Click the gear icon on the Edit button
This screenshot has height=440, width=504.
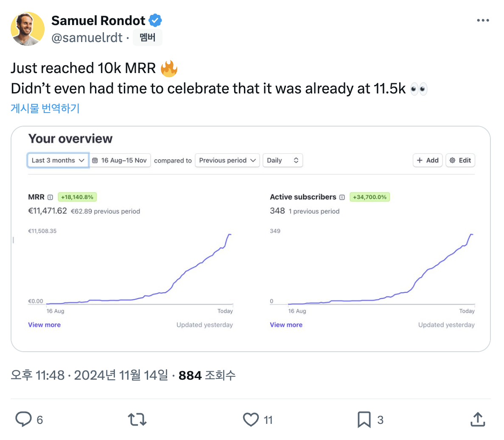tap(452, 160)
